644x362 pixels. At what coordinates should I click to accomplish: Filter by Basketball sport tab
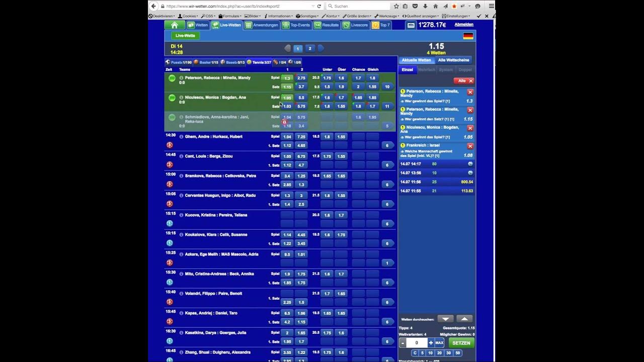[206, 62]
